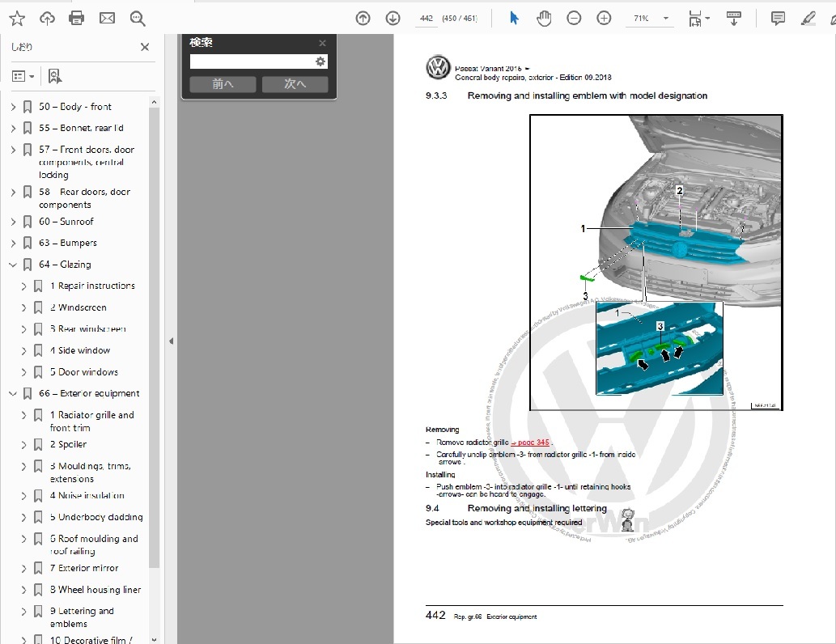The image size is (836, 644).
Task: Zoom in with the plus icon
Action: coord(604,18)
